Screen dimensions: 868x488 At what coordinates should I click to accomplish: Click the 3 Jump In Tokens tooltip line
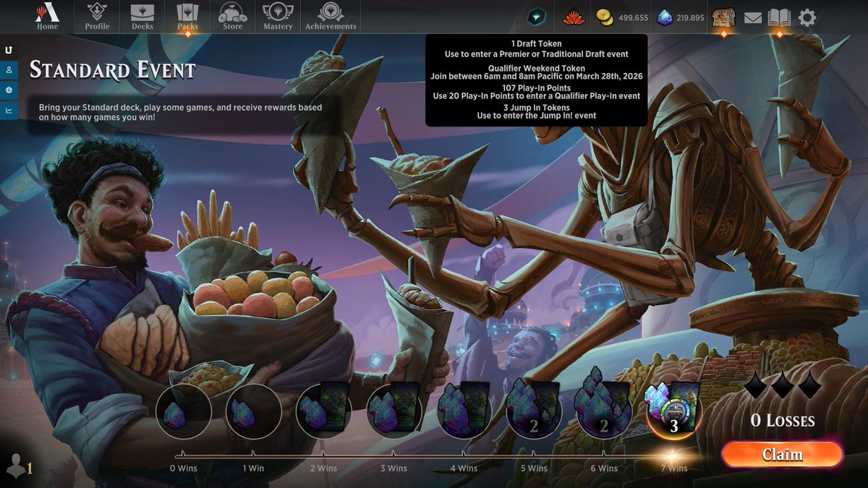click(x=536, y=108)
